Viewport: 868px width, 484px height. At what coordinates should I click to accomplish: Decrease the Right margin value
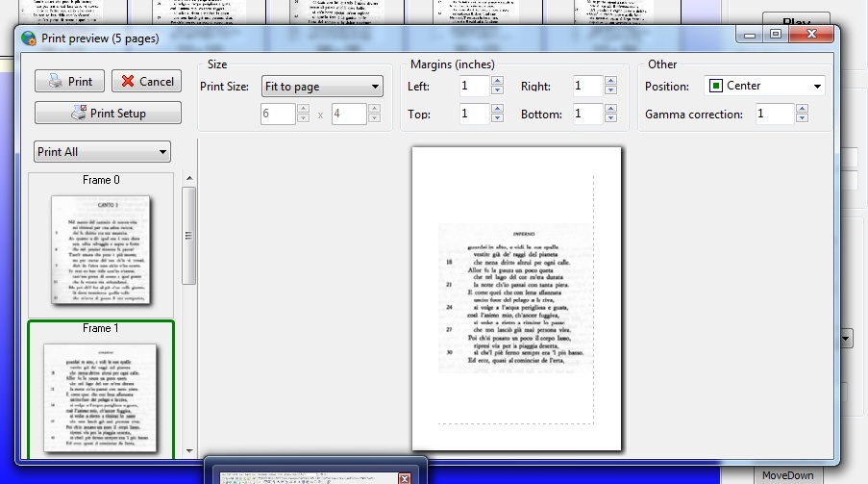coord(610,90)
